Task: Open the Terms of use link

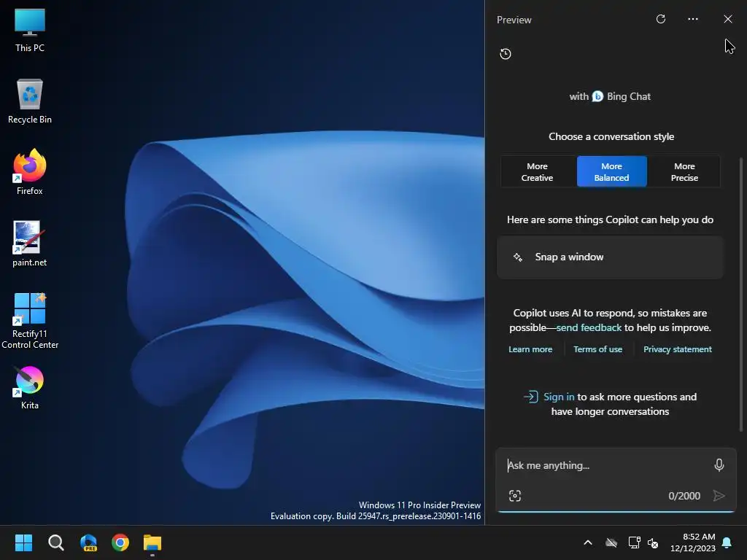Action: click(x=598, y=349)
